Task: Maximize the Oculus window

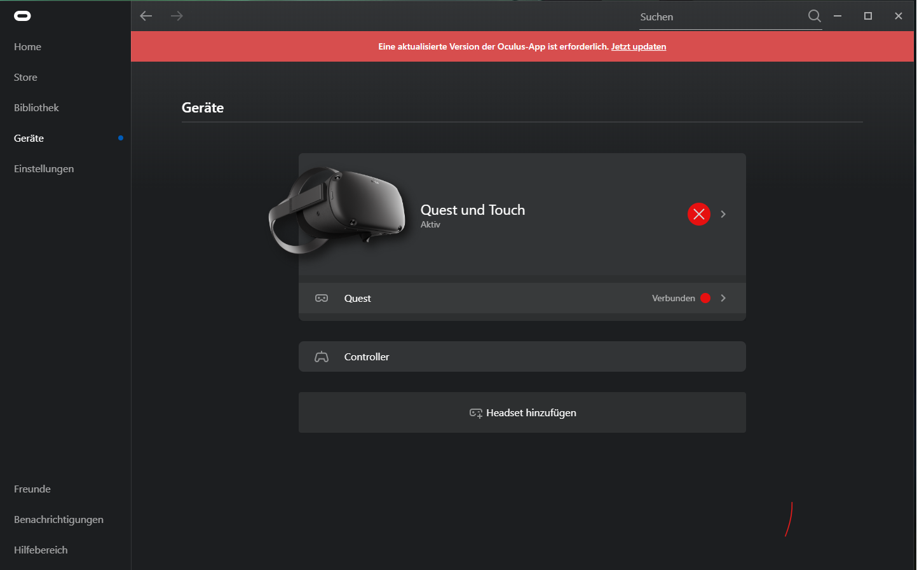Action: coord(868,16)
